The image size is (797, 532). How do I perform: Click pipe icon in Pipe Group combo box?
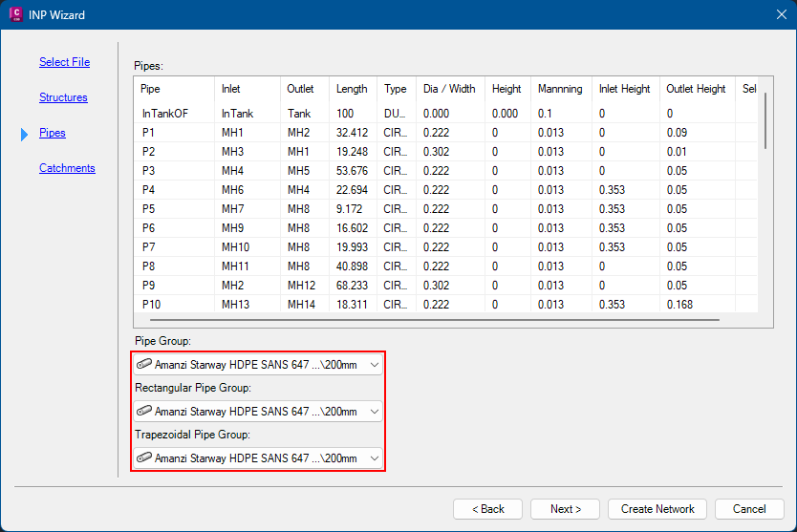pyautogui.click(x=144, y=364)
